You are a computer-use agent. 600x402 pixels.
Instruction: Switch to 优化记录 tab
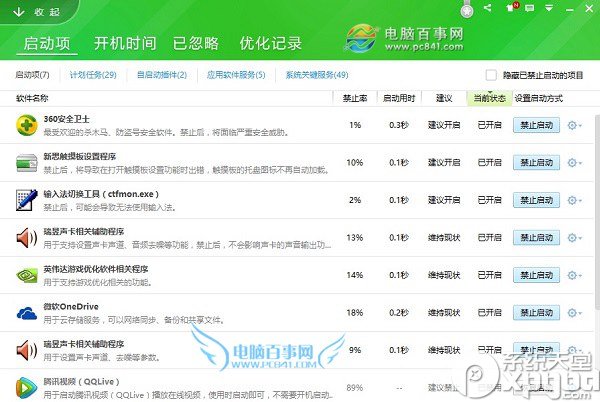click(271, 43)
